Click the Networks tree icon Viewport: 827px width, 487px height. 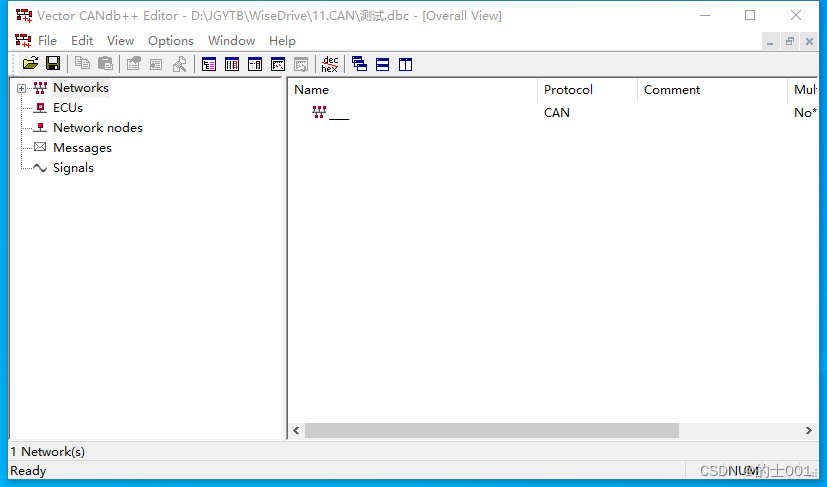(40, 88)
